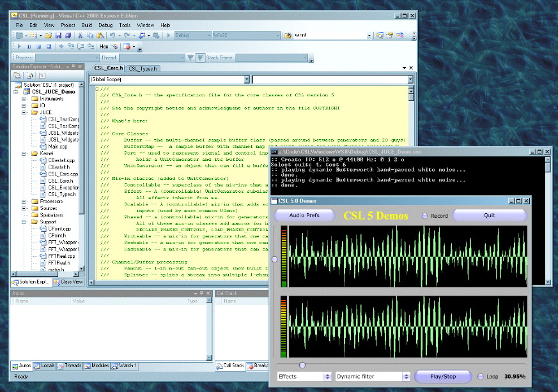Viewport: 558px width, 392px height.
Task: Open the File menu
Action: (x=19, y=26)
